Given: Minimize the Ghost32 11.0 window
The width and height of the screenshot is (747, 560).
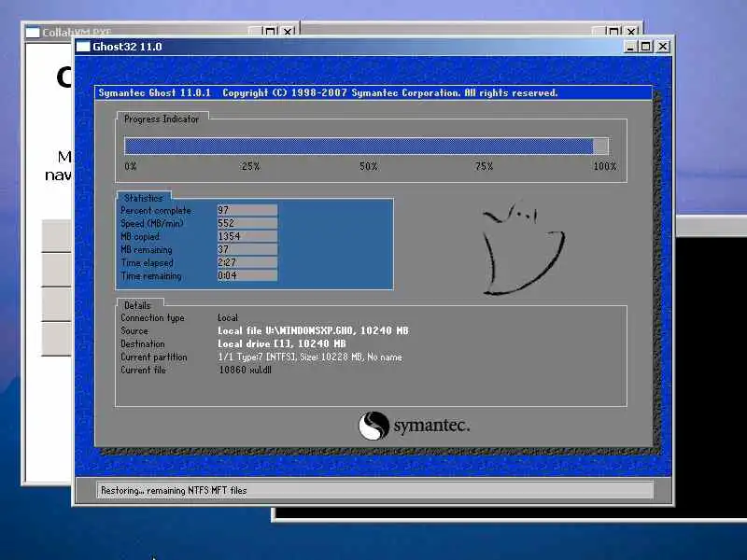Looking at the screenshot, I should [630, 47].
